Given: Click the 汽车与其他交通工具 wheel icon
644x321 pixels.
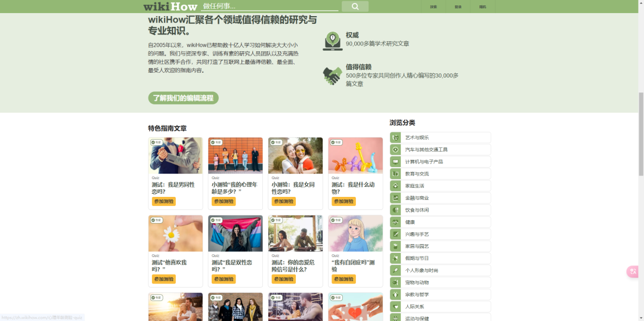Looking at the screenshot, I should pyautogui.click(x=395, y=150).
